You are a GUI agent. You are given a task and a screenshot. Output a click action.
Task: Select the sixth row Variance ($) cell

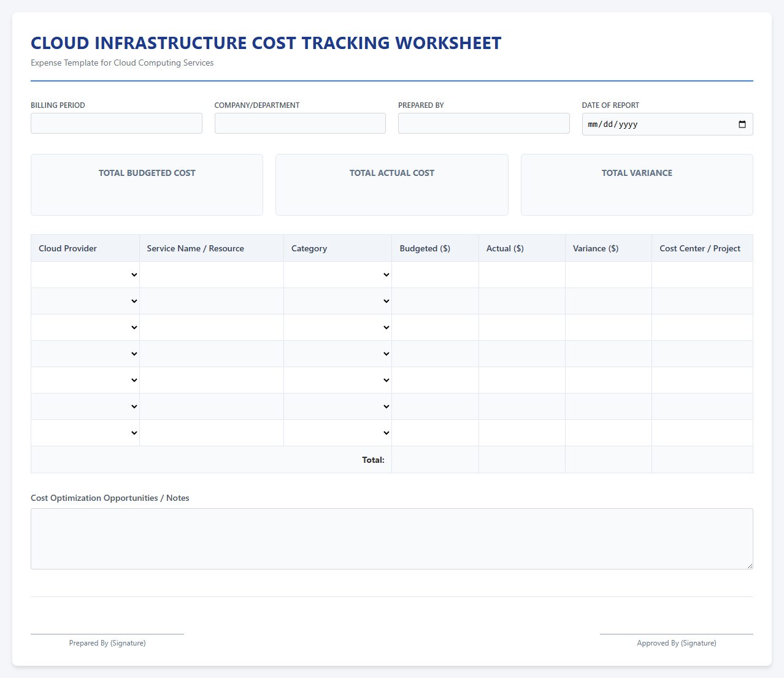[609, 406]
